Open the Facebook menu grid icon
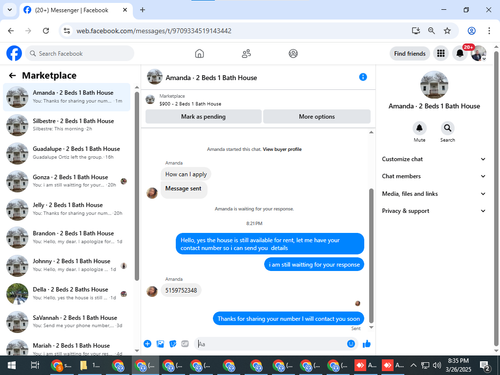The image size is (500, 375). (x=441, y=53)
